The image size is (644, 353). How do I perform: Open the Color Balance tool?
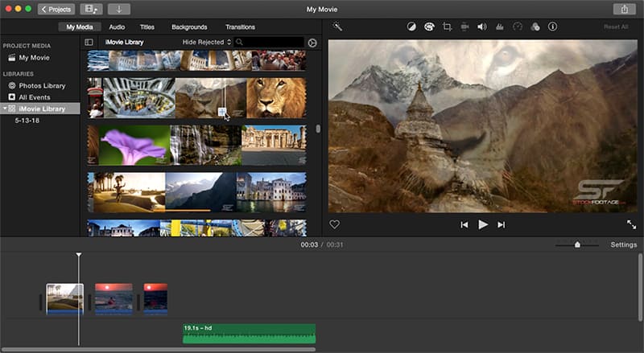[411, 27]
